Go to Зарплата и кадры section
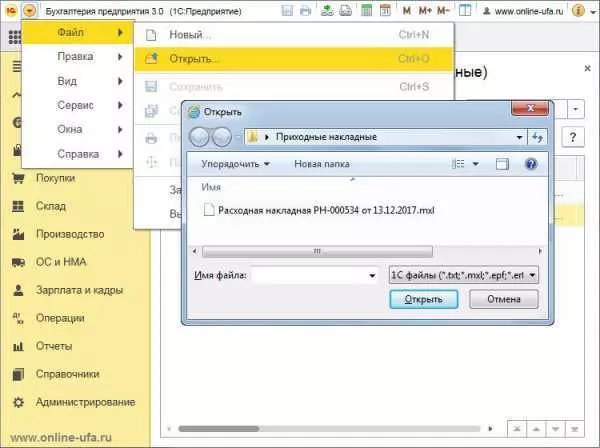The width and height of the screenshot is (600, 448). click(80, 290)
